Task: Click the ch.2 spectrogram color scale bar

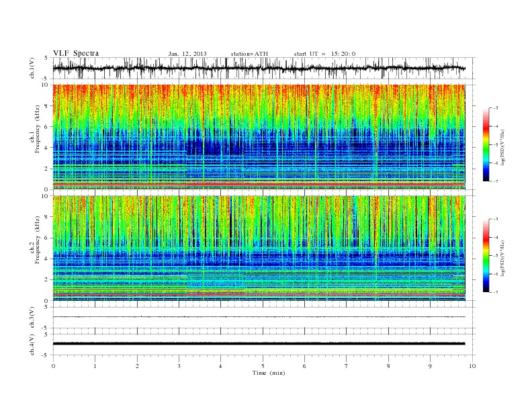Action: click(x=486, y=256)
